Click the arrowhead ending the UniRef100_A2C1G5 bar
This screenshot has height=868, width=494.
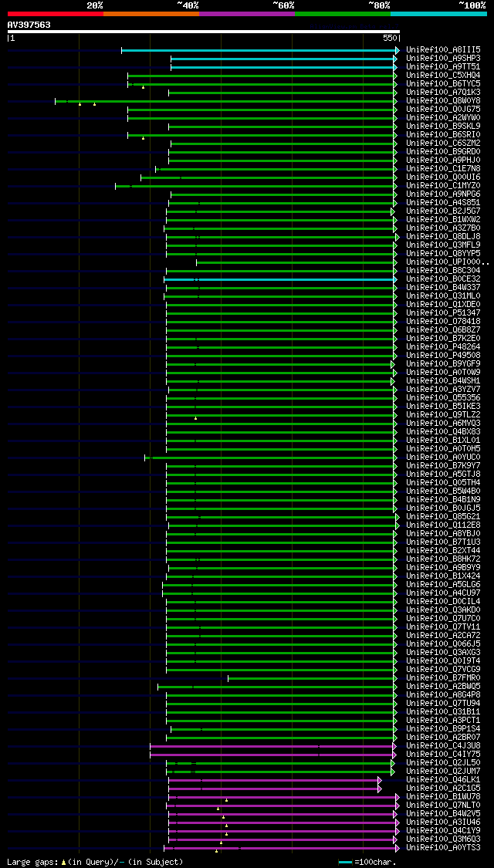[x=379, y=789]
